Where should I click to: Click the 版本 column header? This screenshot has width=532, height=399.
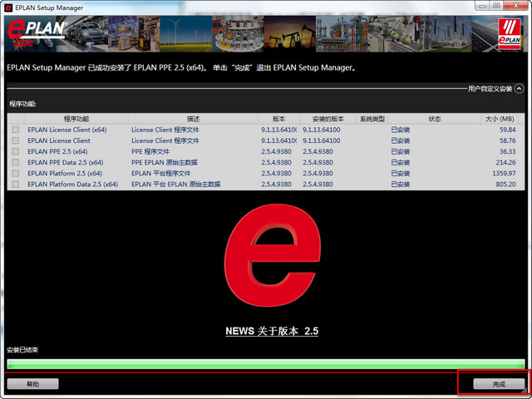point(278,119)
